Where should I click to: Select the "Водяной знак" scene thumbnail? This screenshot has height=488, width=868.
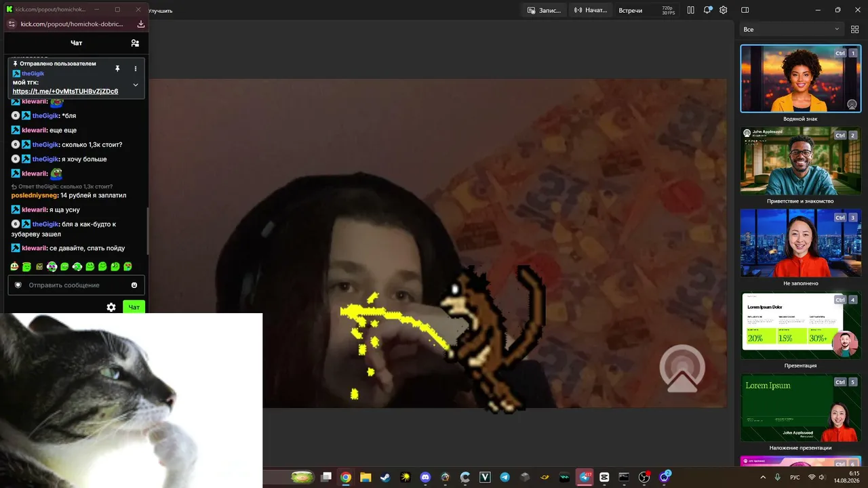[800, 79]
